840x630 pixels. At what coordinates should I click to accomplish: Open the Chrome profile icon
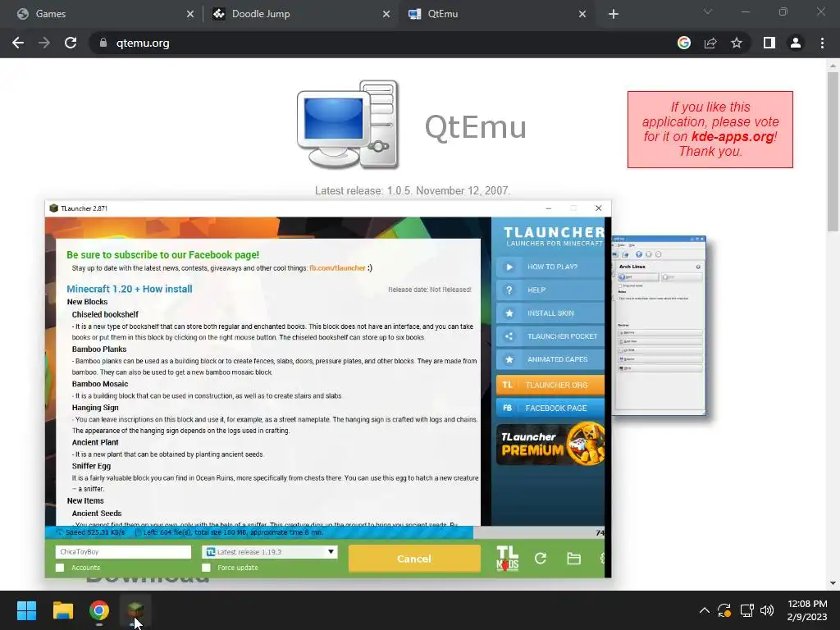click(796, 43)
